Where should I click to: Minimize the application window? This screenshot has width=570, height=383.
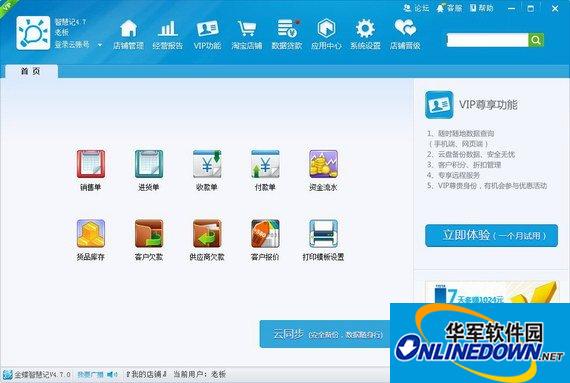(511, 8)
